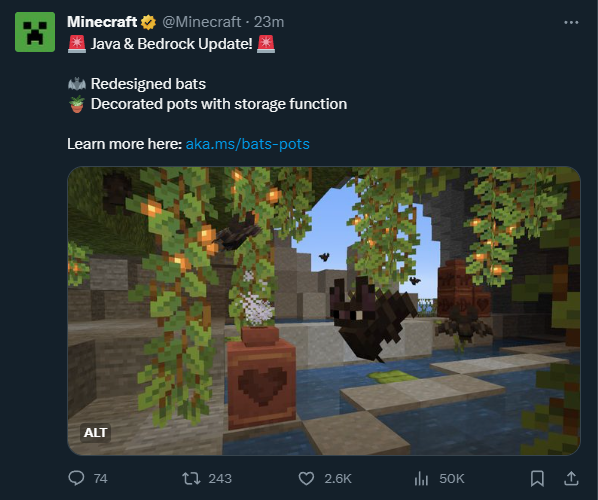Like the tweet with the heart icon
Screen dimensions: 598x500
(x=306, y=478)
